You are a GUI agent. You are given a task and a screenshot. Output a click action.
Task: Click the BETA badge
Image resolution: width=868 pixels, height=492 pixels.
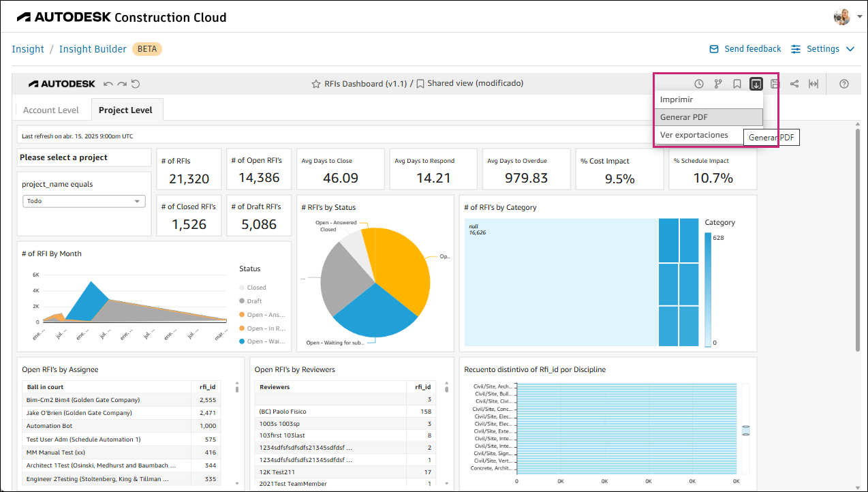(x=147, y=49)
